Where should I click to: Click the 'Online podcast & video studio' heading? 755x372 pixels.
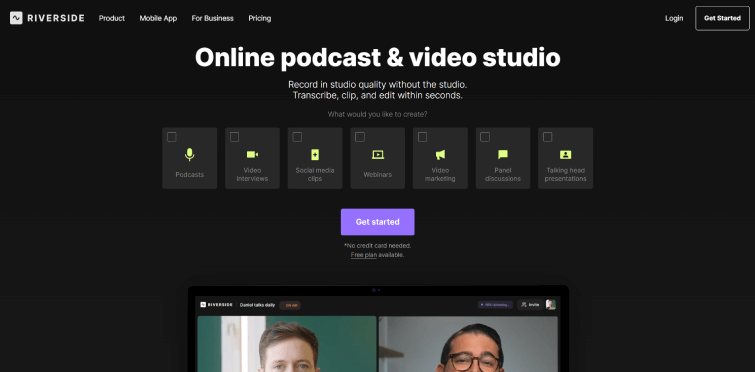(x=378, y=57)
